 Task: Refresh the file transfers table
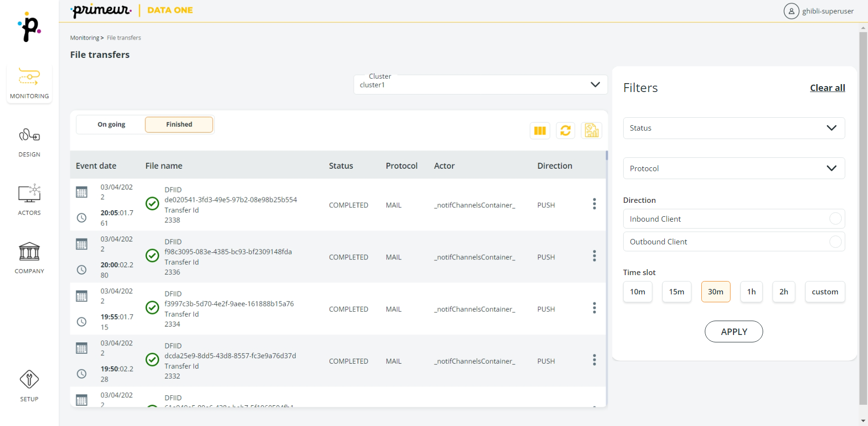point(565,131)
